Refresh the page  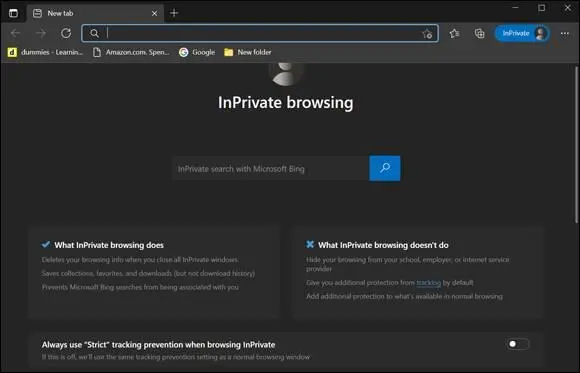point(66,33)
